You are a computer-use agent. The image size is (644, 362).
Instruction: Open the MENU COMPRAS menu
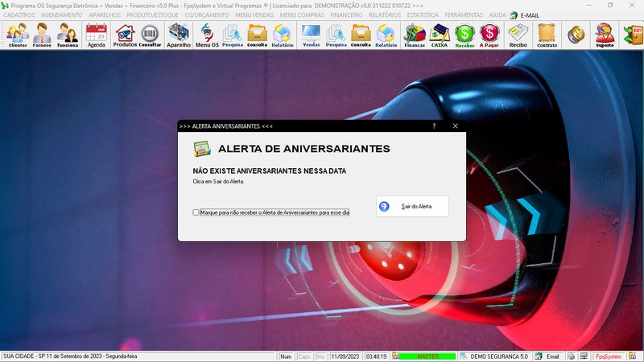[x=302, y=14]
